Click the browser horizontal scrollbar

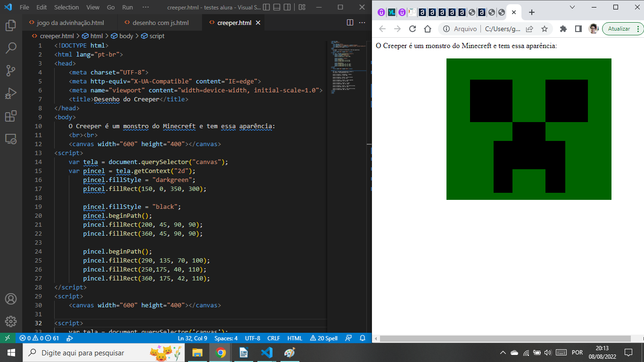(x=505, y=338)
